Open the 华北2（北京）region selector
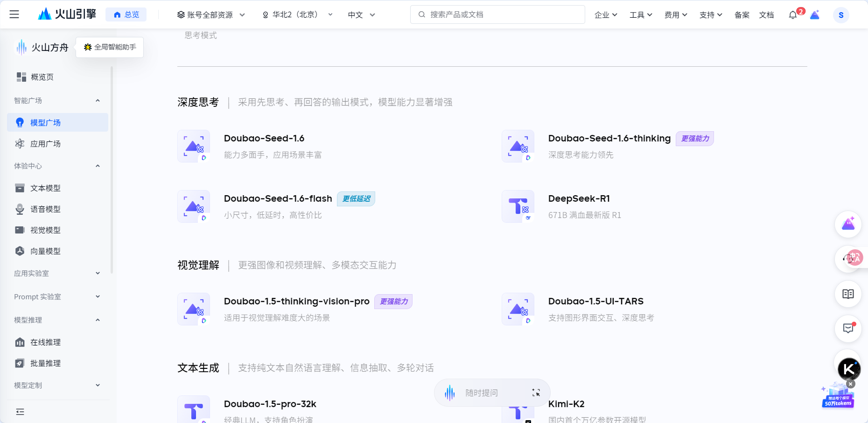This screenshot has height=423, width=868. 297,14
